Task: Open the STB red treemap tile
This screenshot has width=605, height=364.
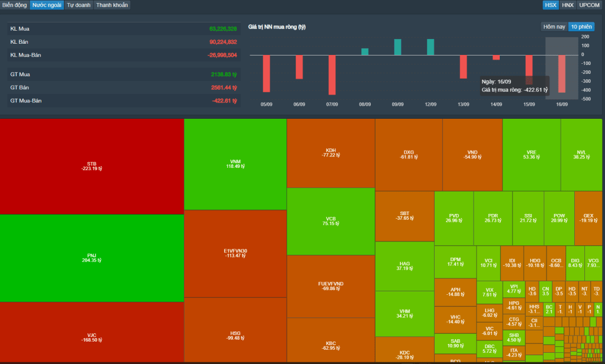Action: point(92,165)
